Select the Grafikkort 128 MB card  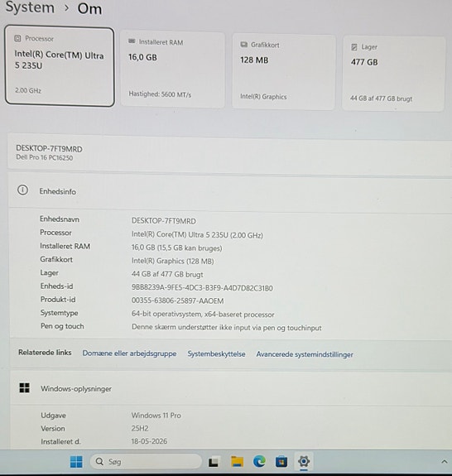(x=284, y=72)
